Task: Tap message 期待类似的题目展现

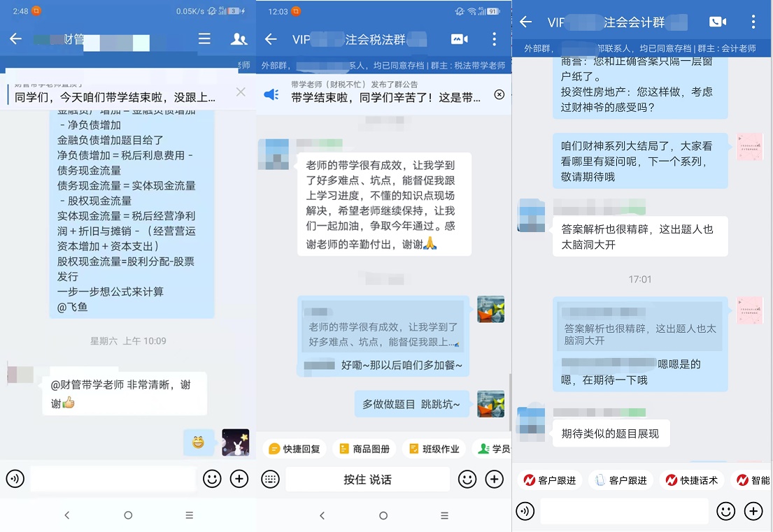Action: 611,433
